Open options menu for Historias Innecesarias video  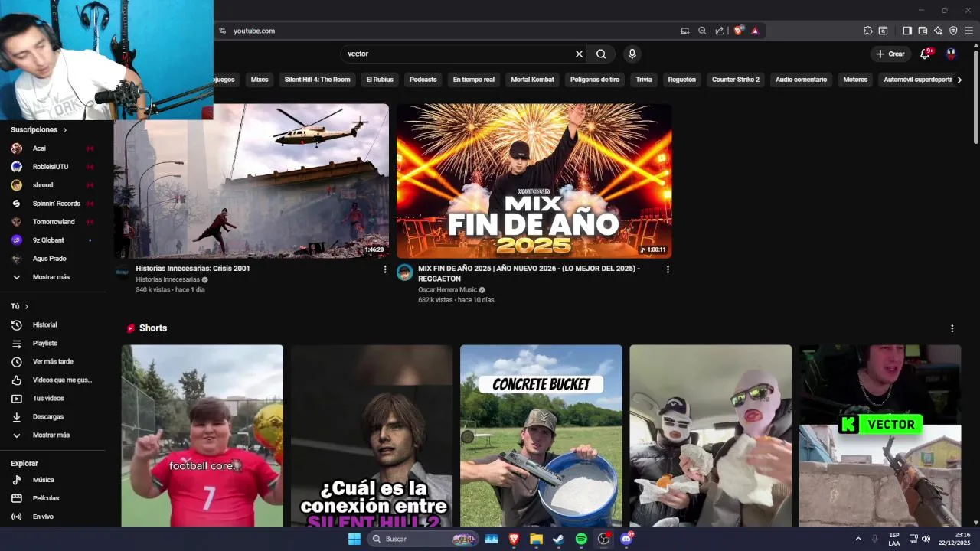click(385, 269)
